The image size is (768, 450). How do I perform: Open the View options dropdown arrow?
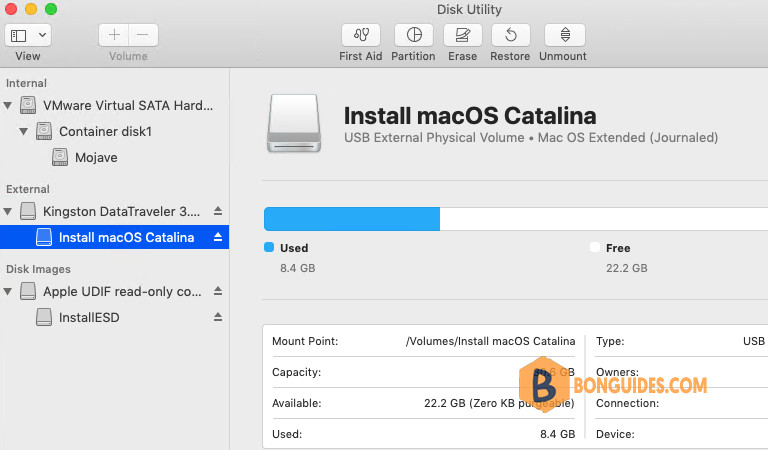pos(43,35)
